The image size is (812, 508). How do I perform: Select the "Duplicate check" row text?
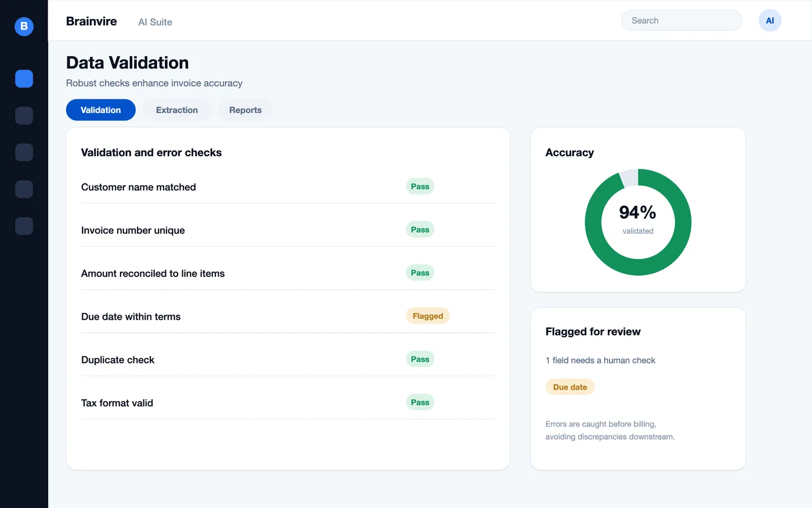pos(118,360)
